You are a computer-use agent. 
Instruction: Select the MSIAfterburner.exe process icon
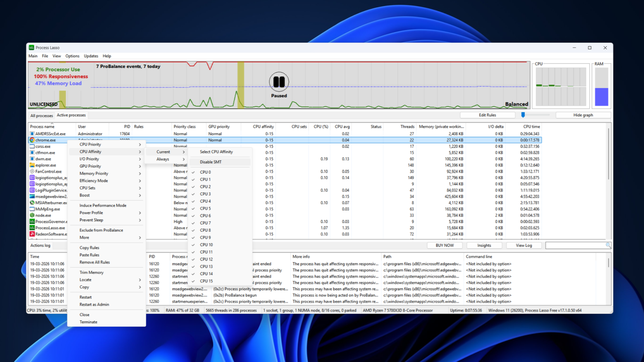click(x=33, y=202)
